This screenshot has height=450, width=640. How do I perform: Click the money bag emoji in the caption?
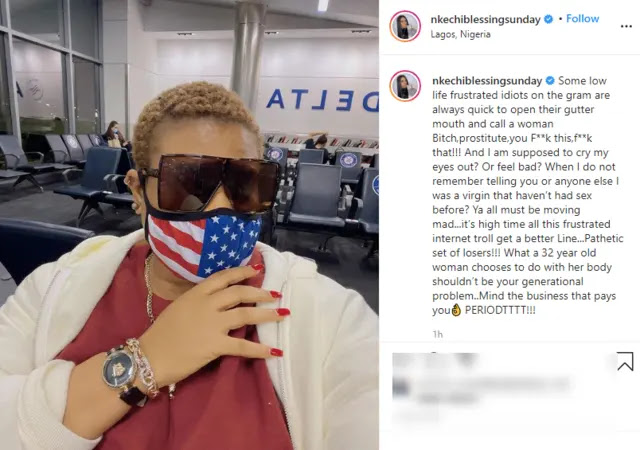[x=456, y=310]
